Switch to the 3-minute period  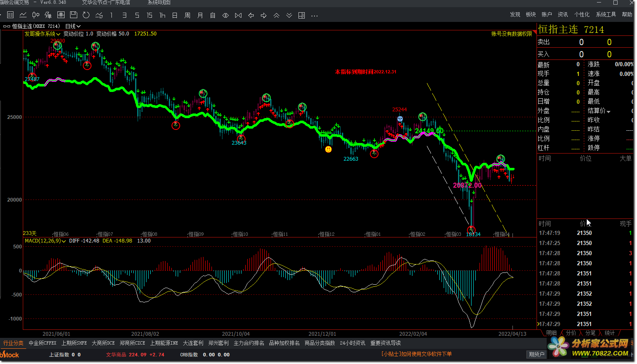click(x=124, y=15)
